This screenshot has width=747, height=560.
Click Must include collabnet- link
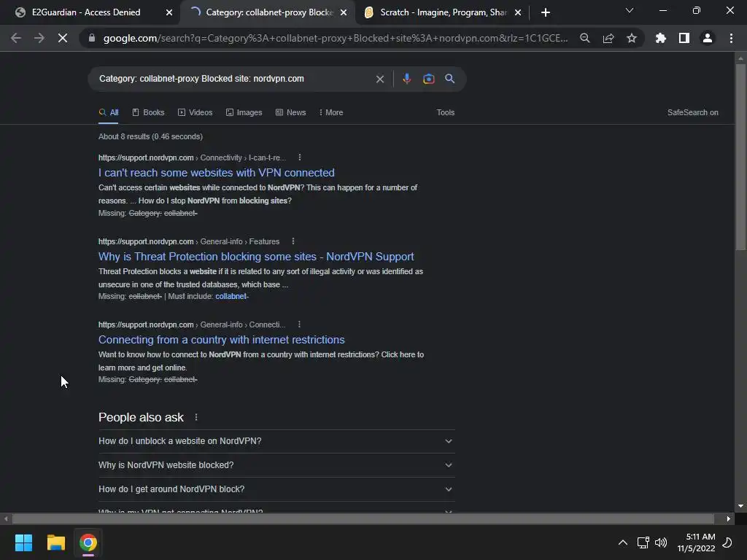pos(232,296)
